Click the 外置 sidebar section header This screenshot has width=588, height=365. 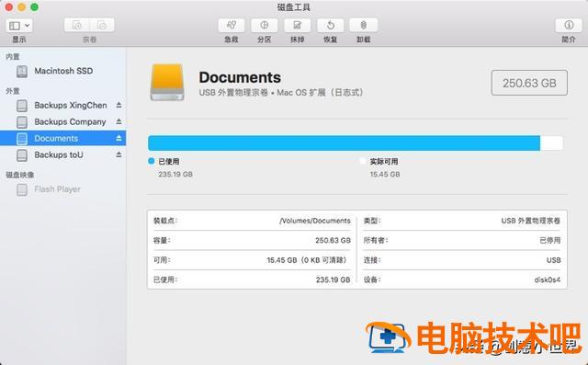point(12,91)
